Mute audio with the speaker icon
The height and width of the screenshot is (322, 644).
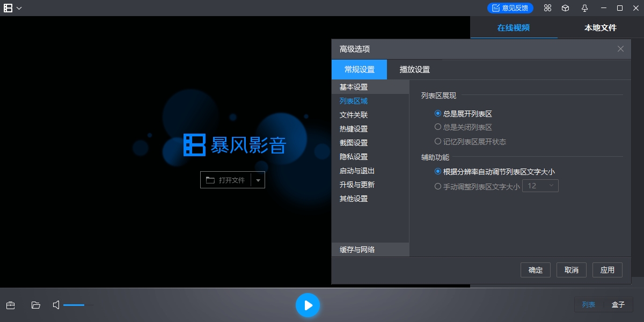pos(56,305)
